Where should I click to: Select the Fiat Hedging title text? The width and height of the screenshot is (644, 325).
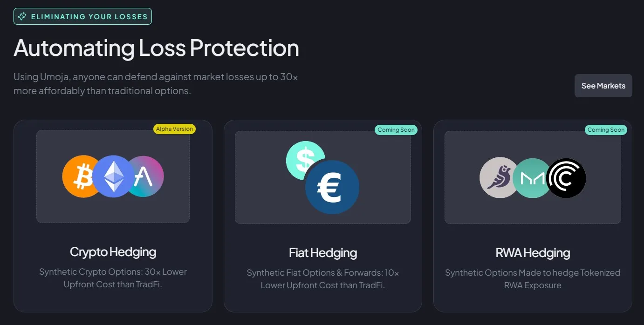pos(322,252)
